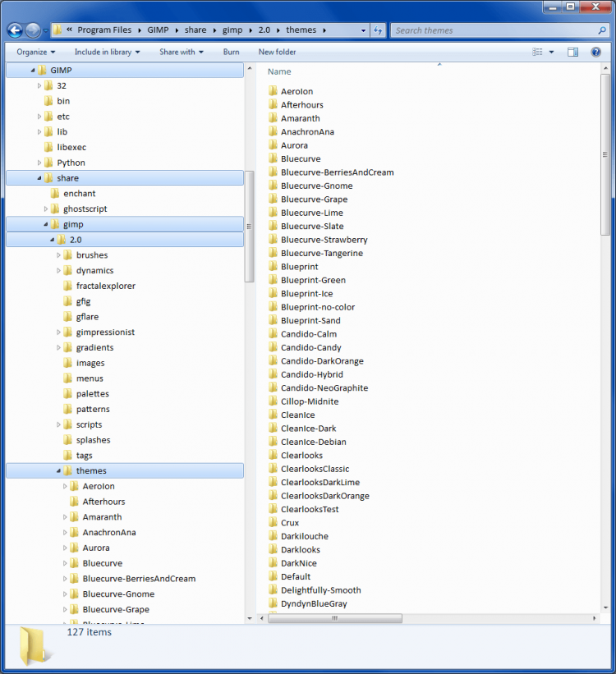Collapse the themes folder in tree
Screen dimensions: 616x674
(x=58, y=471)
